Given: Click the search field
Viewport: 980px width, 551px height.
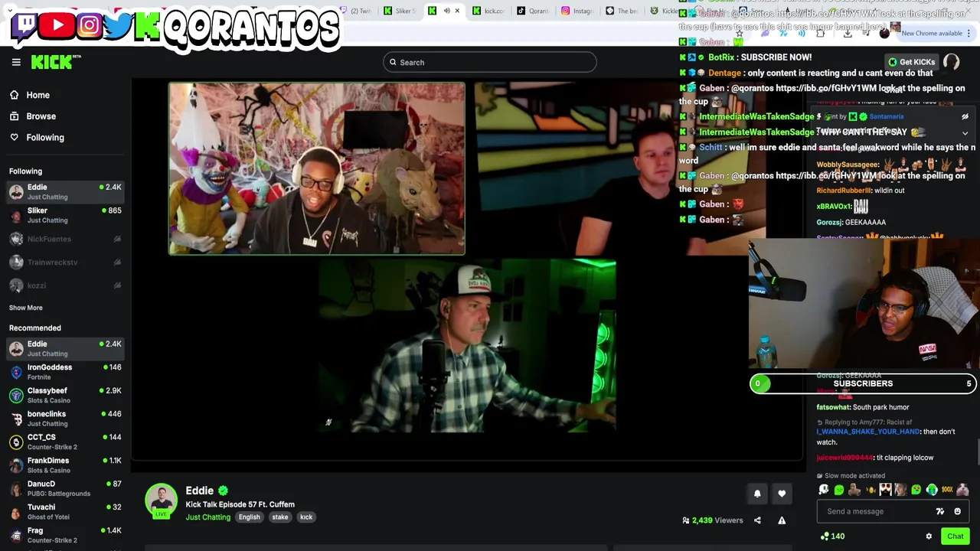Looking at the screenshot, I should tap(490, 62).
